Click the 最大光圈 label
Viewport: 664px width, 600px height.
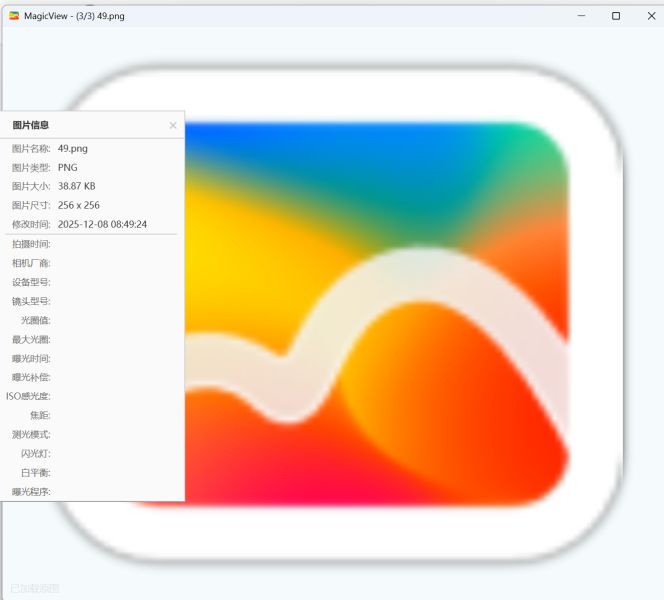(x=31, y=340)
